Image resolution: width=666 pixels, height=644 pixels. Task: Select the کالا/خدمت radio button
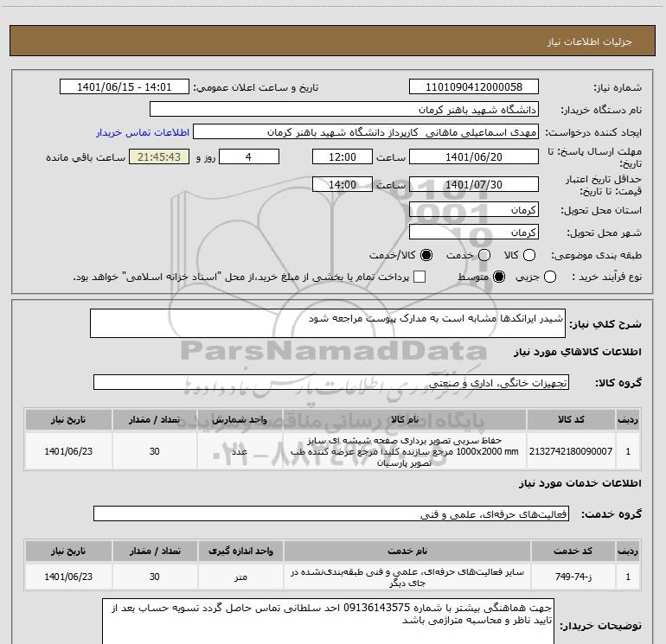[426, 255]
